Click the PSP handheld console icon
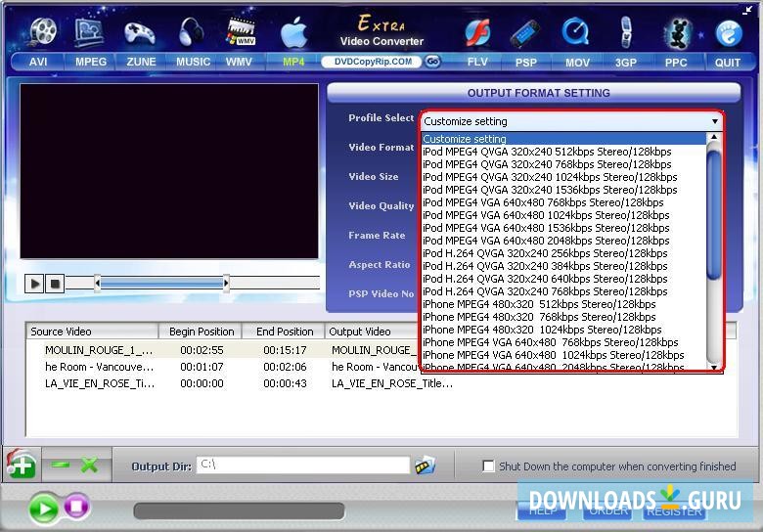The width and height of the screenshot is (763, 532). point(525,33)
